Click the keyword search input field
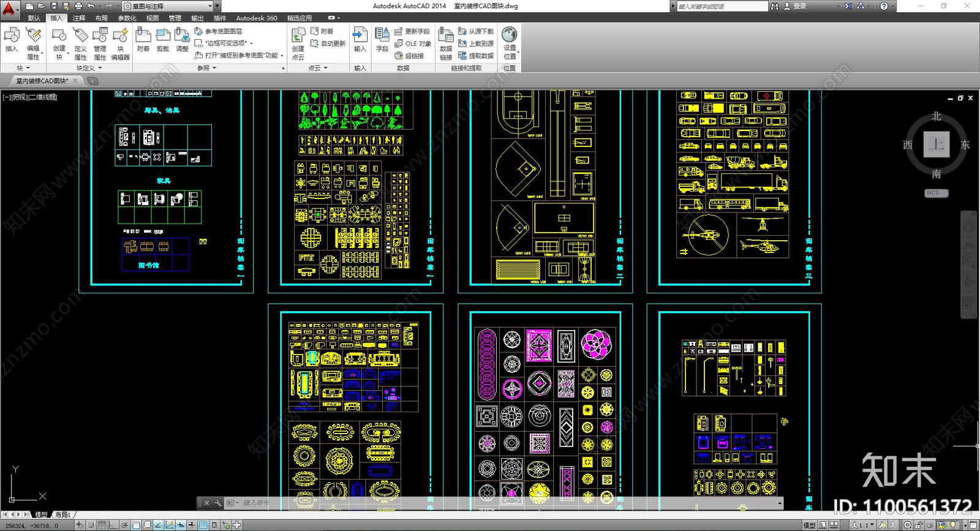980x531 pixels. coord(722,6)
